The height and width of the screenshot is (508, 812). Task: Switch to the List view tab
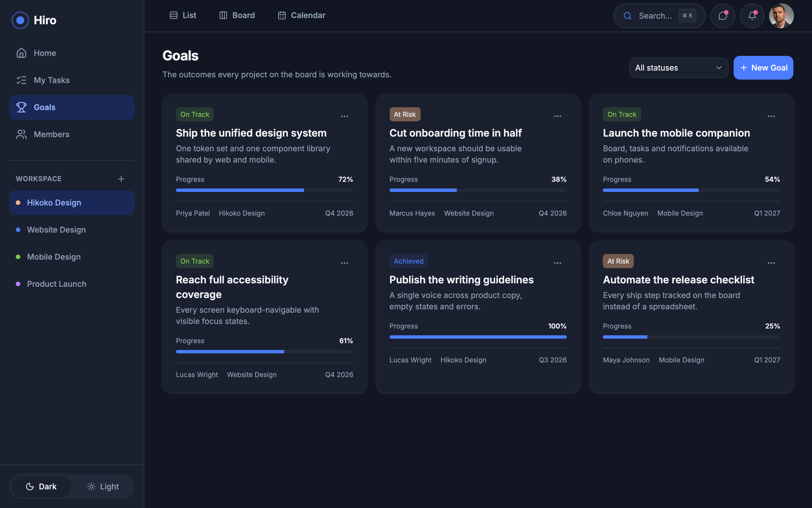tap(183, 16)
